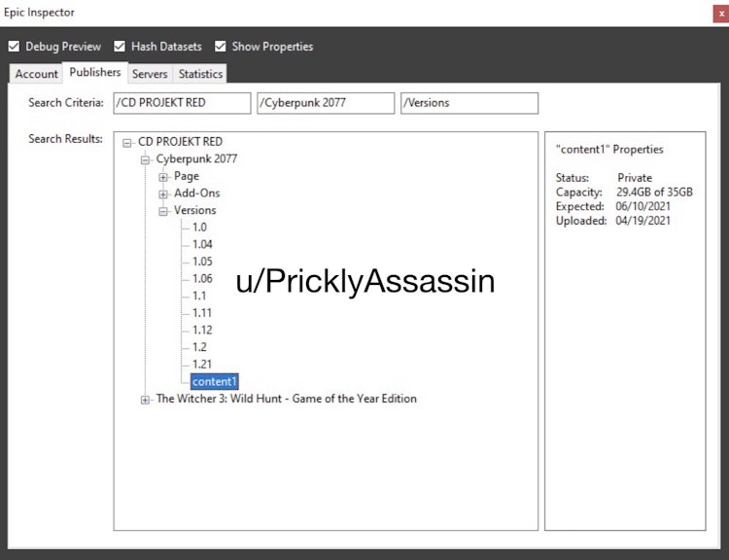The width and height of the screenshot is (729, 560).
Task: Open the Servers tab
Action: click(x=150, y=74)
